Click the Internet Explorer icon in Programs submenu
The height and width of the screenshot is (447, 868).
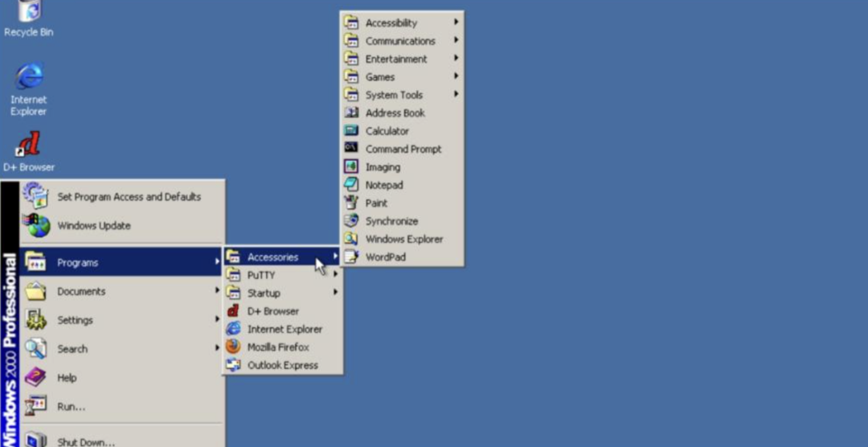pyautogui.click(x=234, y=329)
